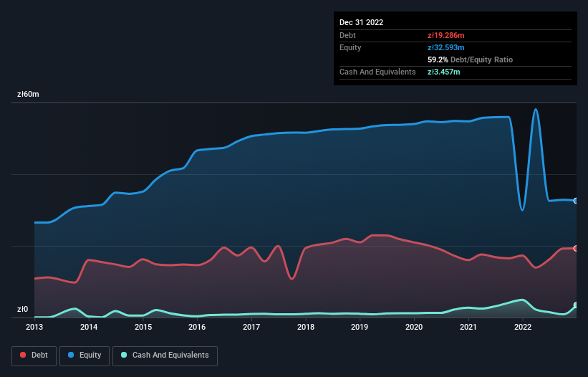
Task: Click the teal Cash endpoint marker at Dec 2022
Action: [x=576, y=305]
